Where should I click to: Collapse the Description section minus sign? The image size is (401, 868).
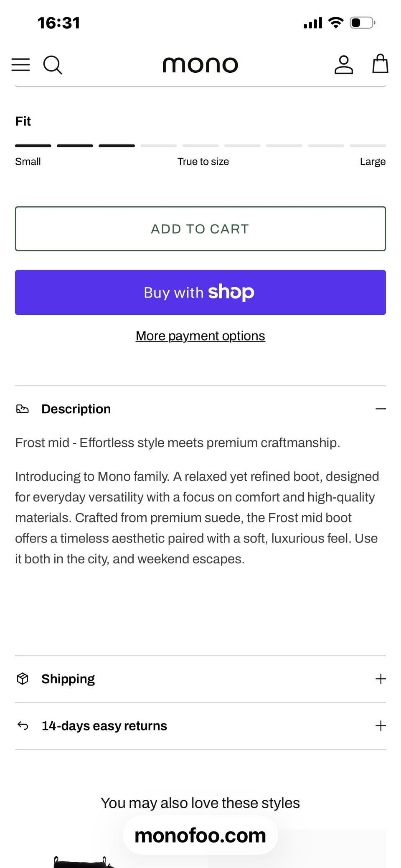pyautogui.click(x=381, y=409)
